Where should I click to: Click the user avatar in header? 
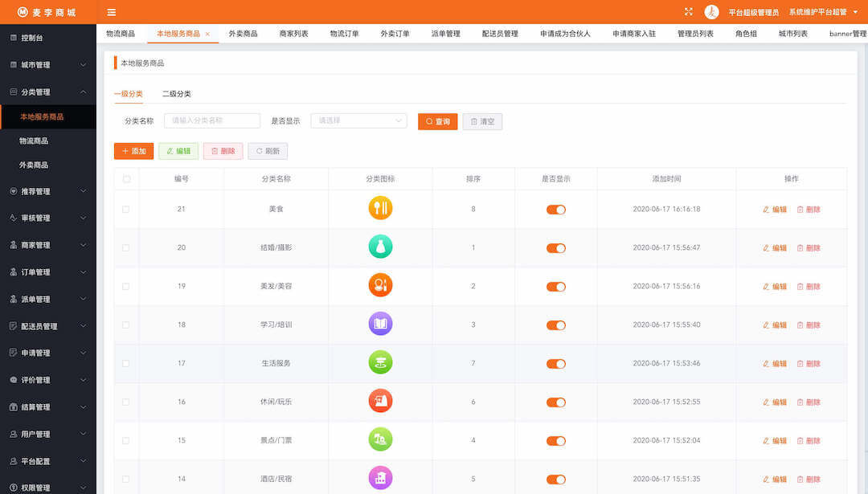[711, 12]
